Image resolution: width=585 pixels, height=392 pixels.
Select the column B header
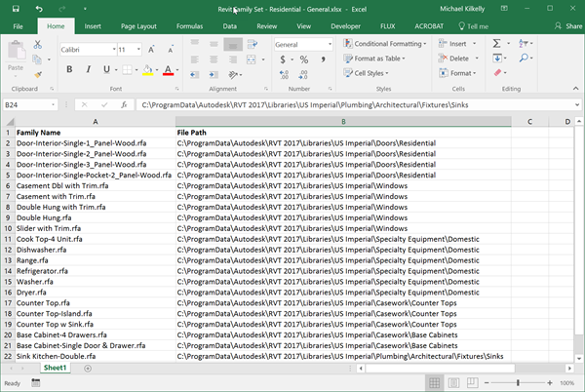click(x=343, y=122)
